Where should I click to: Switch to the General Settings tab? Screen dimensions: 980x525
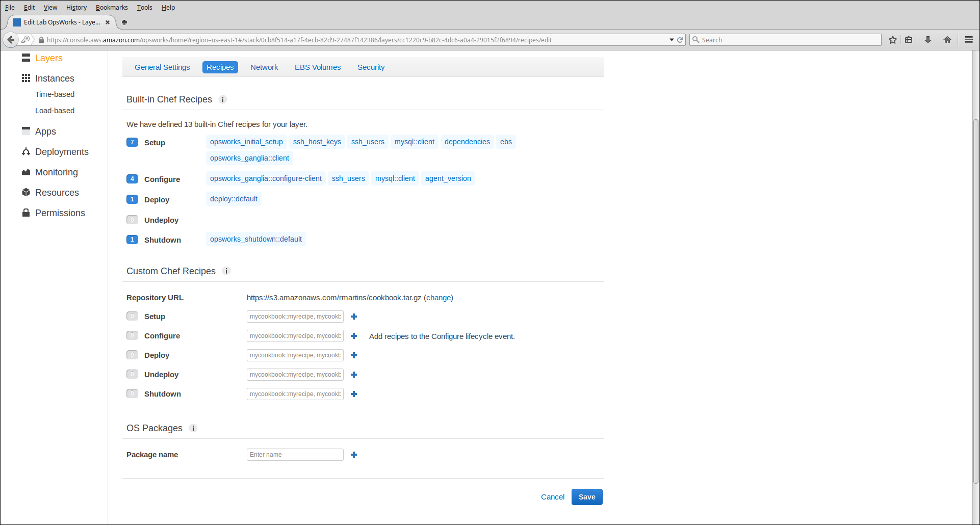tap(162, 67)
